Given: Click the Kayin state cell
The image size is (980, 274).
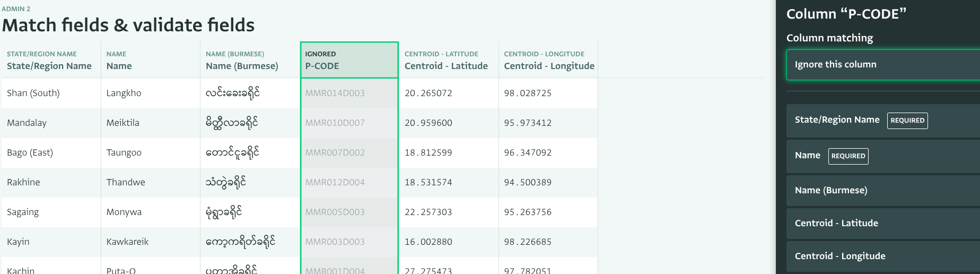Looking at the screenshot, I should (x=51, y=242).
